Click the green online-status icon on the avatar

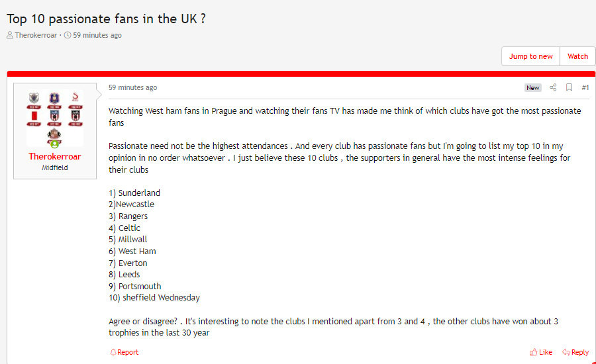point(55,144)
